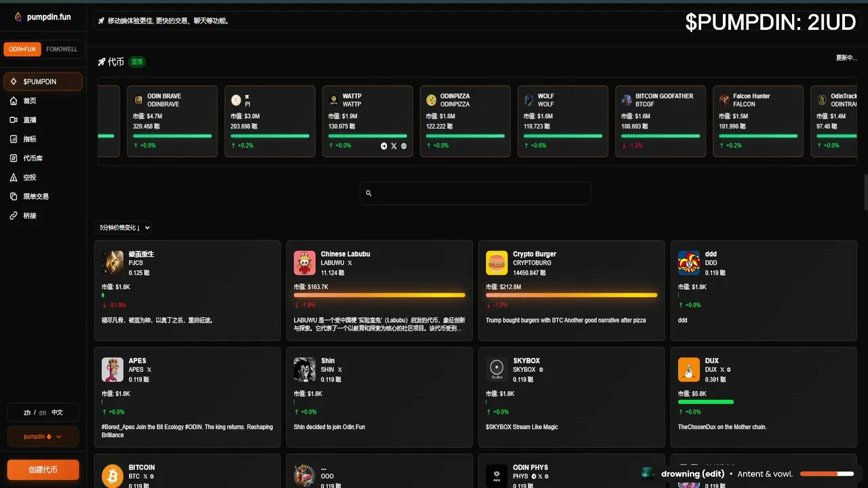Click the Falcon Hunter avatar

pos(724,100)
